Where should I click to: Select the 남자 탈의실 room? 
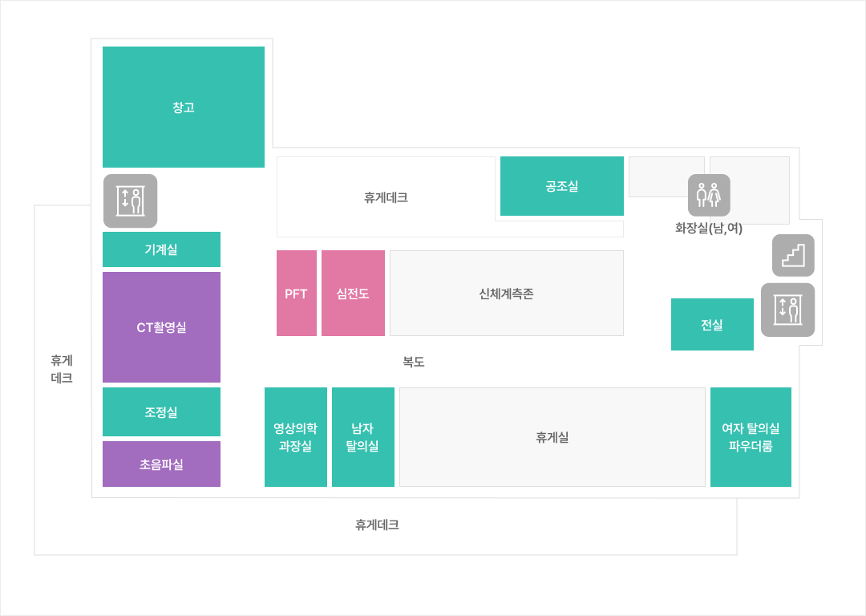(x=363, y=437)
